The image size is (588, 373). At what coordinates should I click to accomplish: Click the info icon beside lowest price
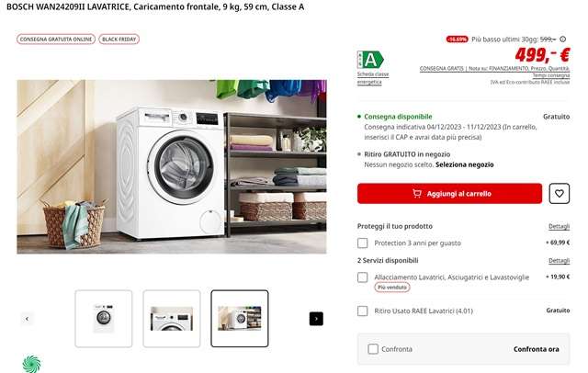point(563,39)
